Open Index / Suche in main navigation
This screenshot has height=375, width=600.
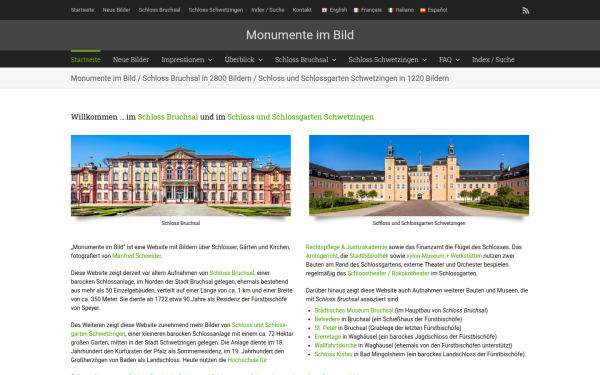pos(493,59)
